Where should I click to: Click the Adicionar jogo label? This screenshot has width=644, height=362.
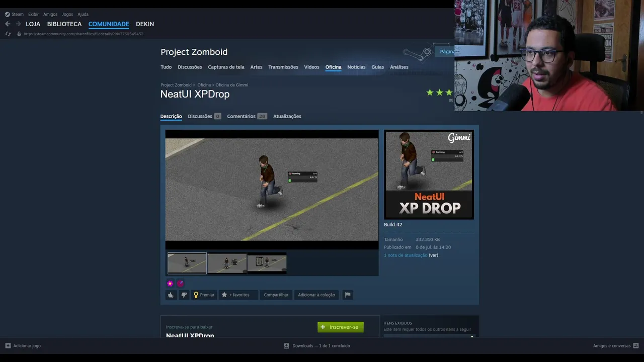point(27,346)
